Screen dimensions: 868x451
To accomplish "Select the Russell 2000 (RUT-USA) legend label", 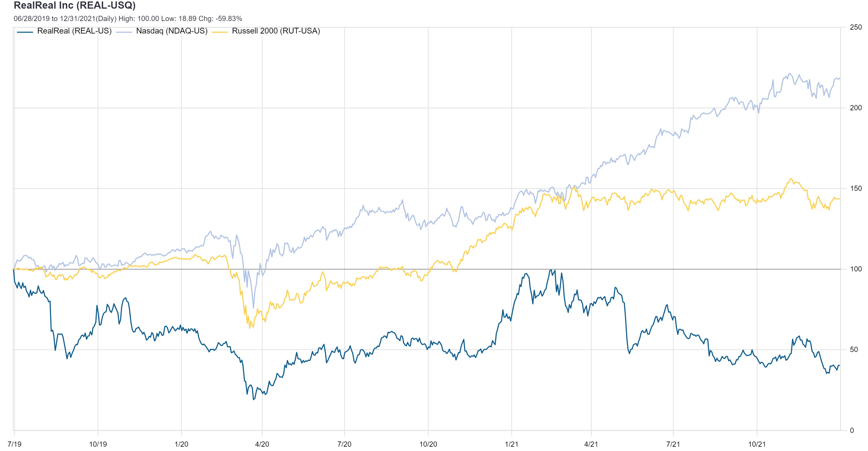I will pyautogui.click(x=276, y=31).
